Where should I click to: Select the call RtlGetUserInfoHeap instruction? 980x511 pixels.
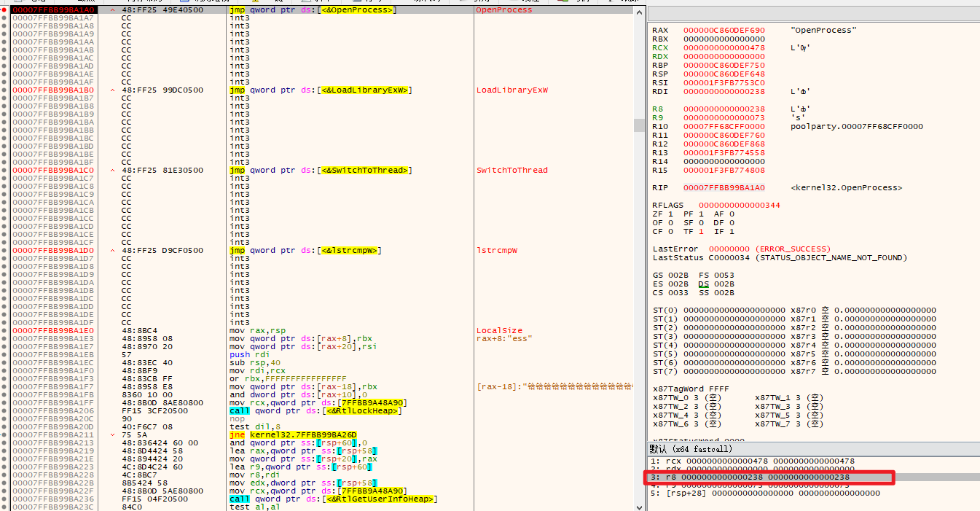click(x=333, y=499)
